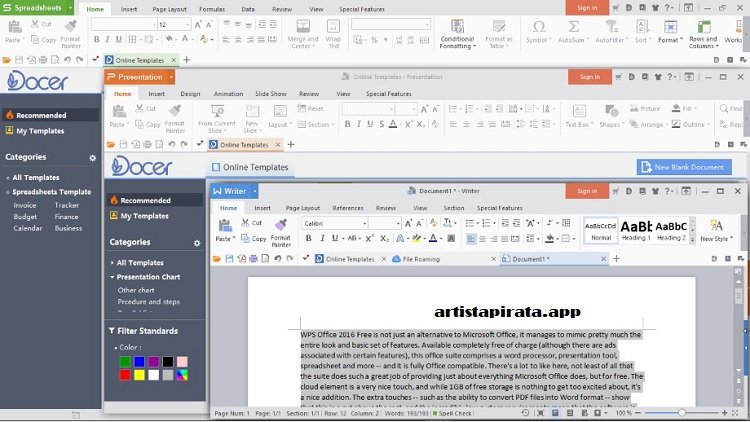Click Sort in Spreadsheets ribbon
The image size is (750, 422).
642,32
